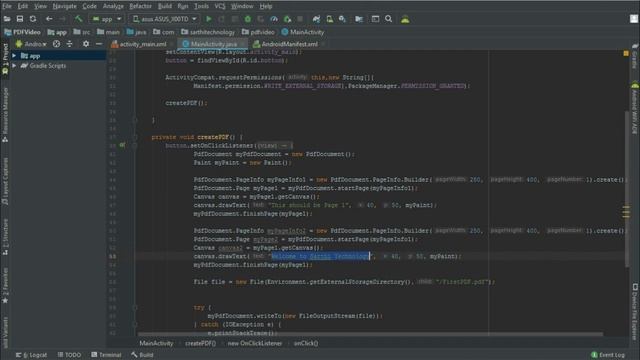Collapse the createPDF method fold marker
The width and height of the screenshot is (640, 360).
[135, 137]
